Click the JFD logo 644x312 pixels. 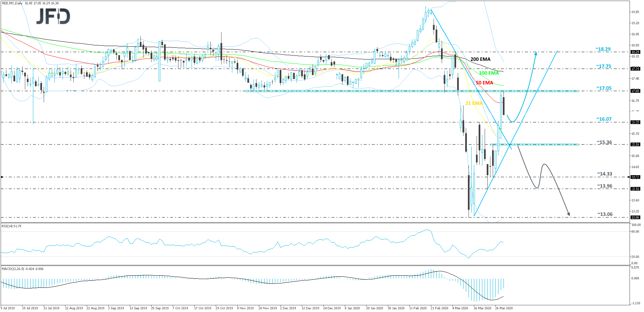coord(53,16)
